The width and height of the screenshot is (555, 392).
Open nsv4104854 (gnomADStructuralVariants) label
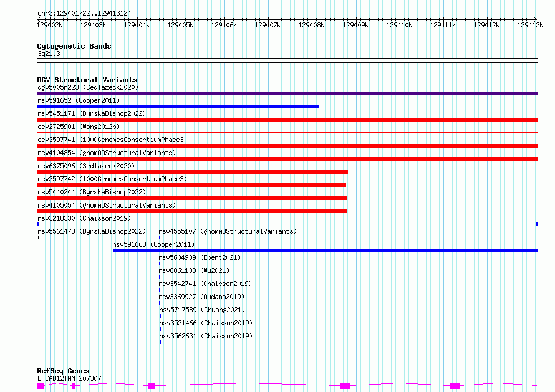click(x=107, y=153)
